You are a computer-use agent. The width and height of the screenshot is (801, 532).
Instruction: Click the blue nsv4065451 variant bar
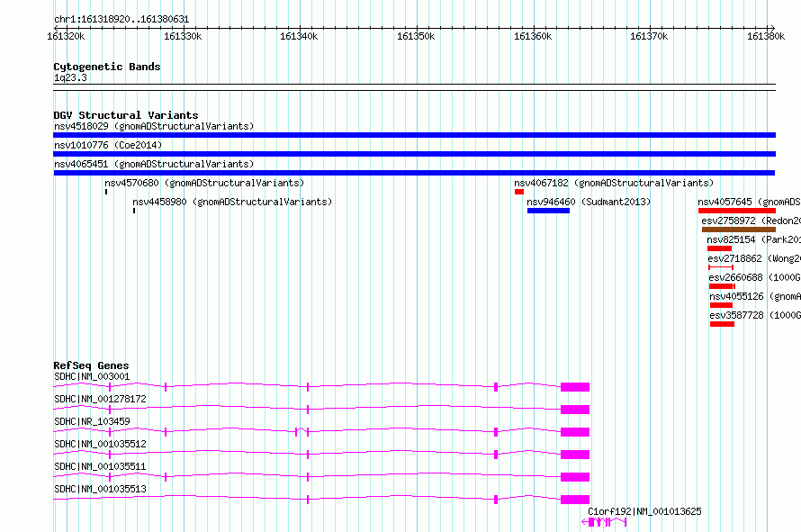tap(414, 173)
